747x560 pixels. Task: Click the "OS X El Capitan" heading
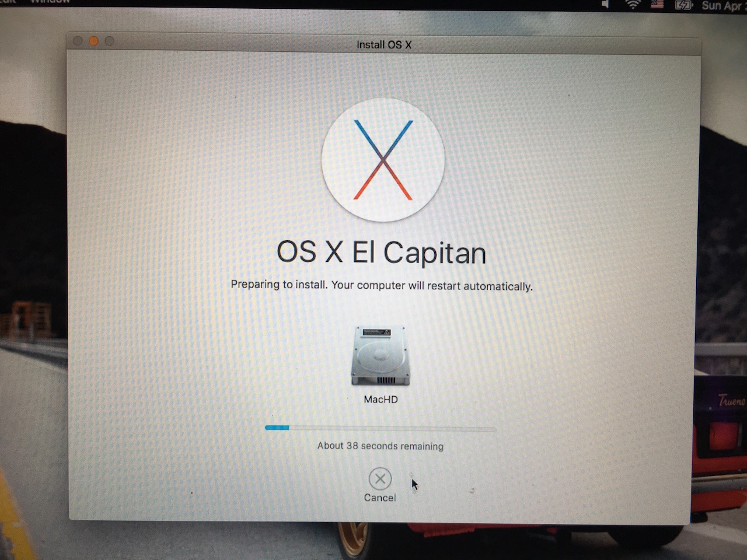[381, 253]
